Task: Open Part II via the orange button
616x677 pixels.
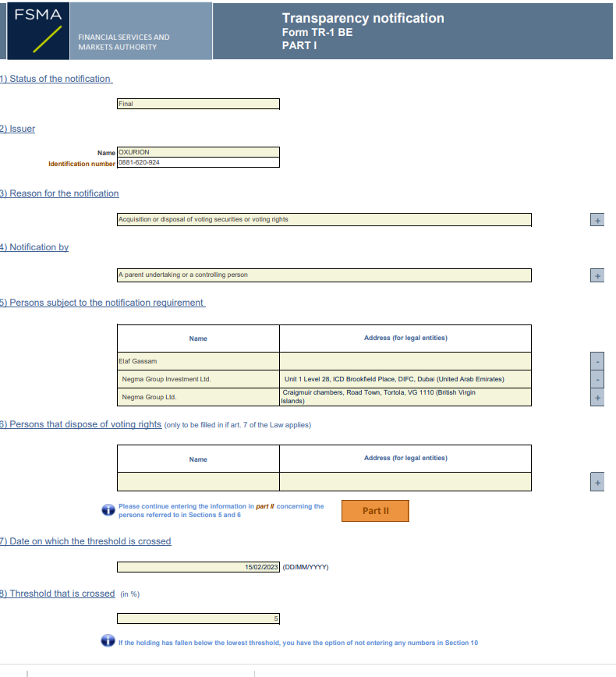Action: (x=375, y=511)
